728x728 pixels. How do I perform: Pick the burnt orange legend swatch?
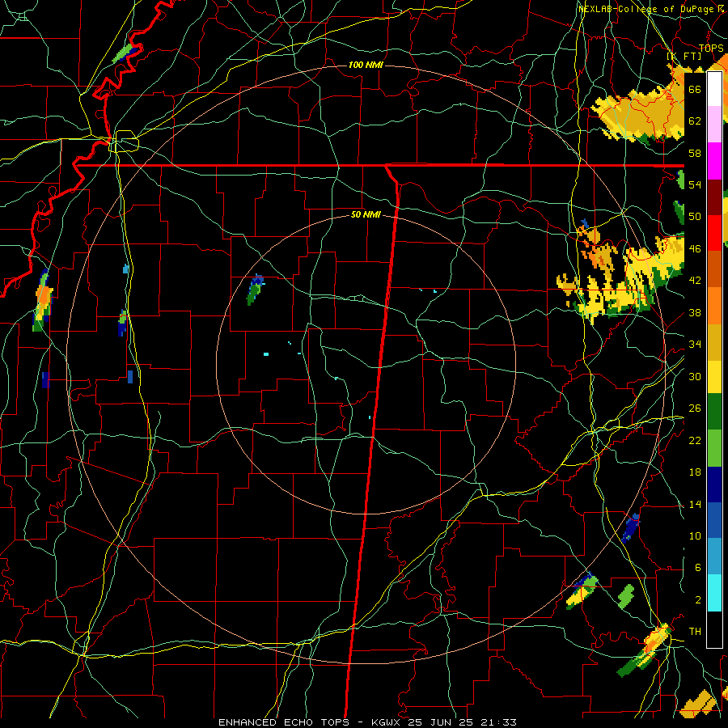714,269
